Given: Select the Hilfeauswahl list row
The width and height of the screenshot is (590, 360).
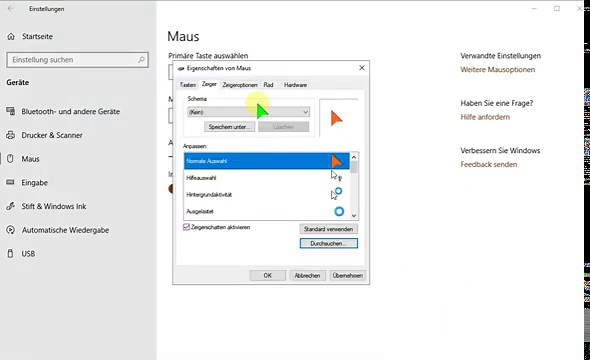Looking at the screenshot, I should [x=267, y=178].
